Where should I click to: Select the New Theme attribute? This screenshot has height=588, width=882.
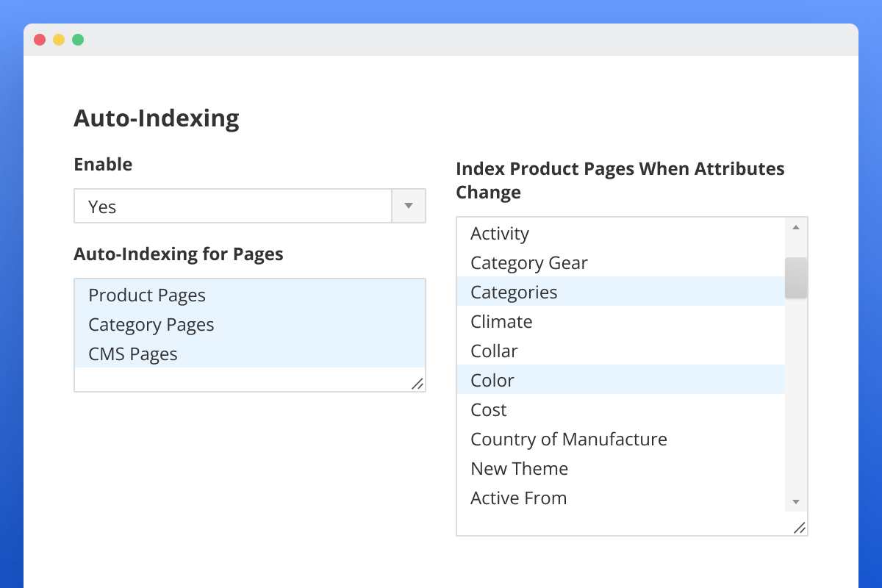pos(519,468)
